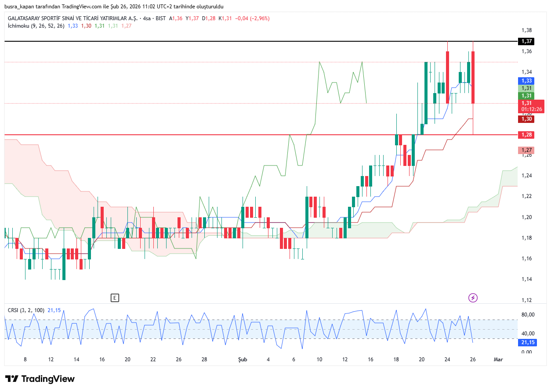Viewport: 551px width, 392px height.
Task: Click the blue 21,15 CRSI axis label
Action: 527,342
